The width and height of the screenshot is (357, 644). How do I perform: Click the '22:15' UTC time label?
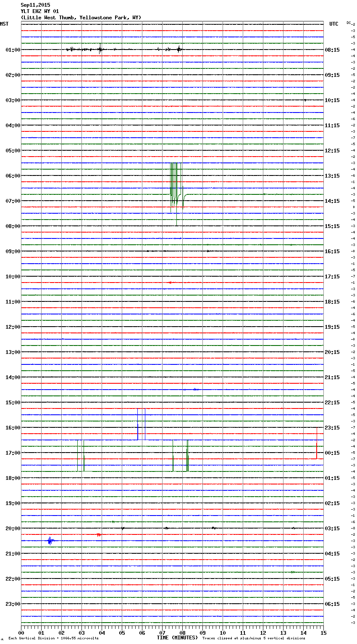pos(332,403)
